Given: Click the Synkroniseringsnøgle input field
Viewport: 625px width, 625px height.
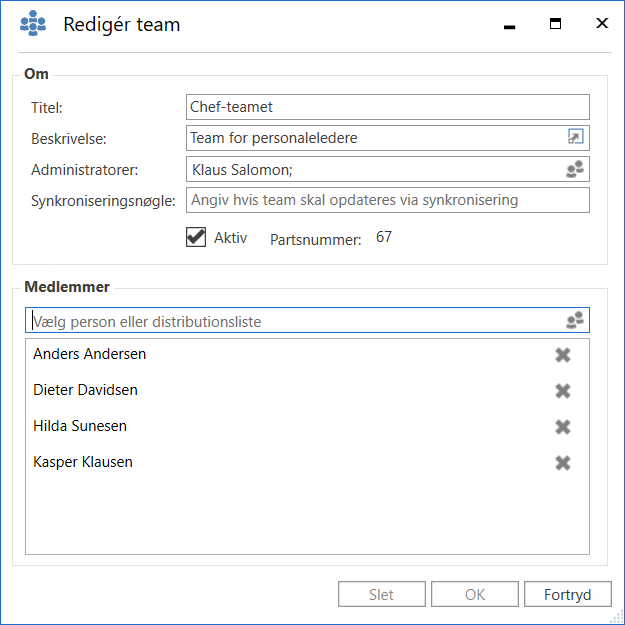Looking at the screenshot, I should click(x=387, y=200).
